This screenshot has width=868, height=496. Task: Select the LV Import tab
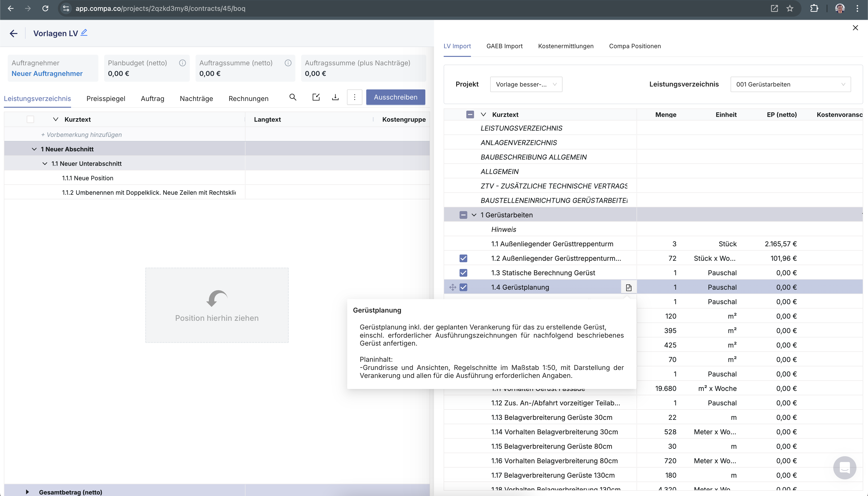coord(457,46)
